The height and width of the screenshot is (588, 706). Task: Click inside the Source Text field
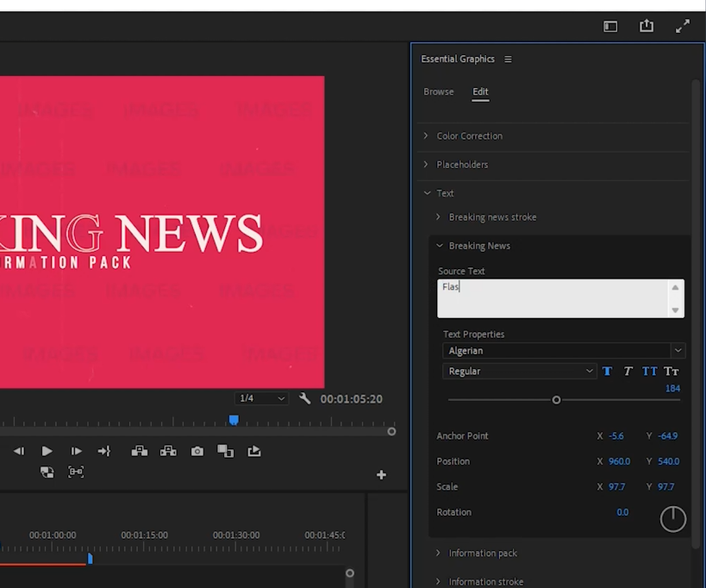coord(552,298)
